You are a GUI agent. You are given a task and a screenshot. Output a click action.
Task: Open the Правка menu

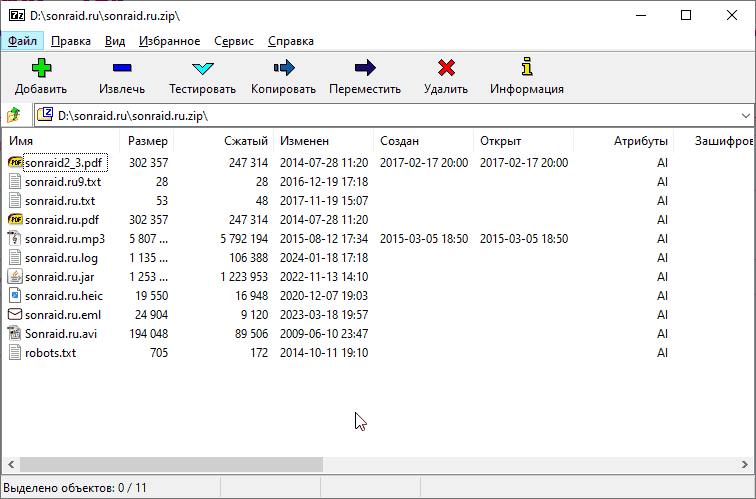pyautogui.click(x=71, y=41)
